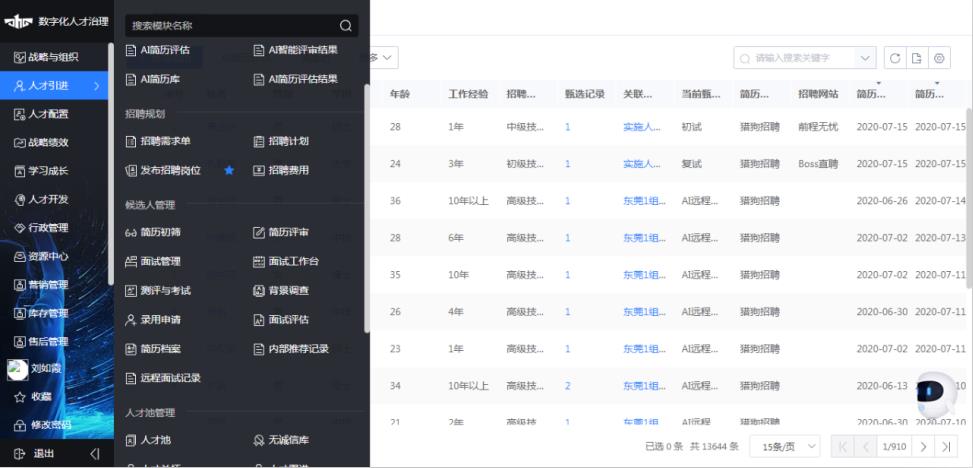Screen dimensions: 973x468
Task: Go to the next page arrow
Action: click(x=923, y=446)
